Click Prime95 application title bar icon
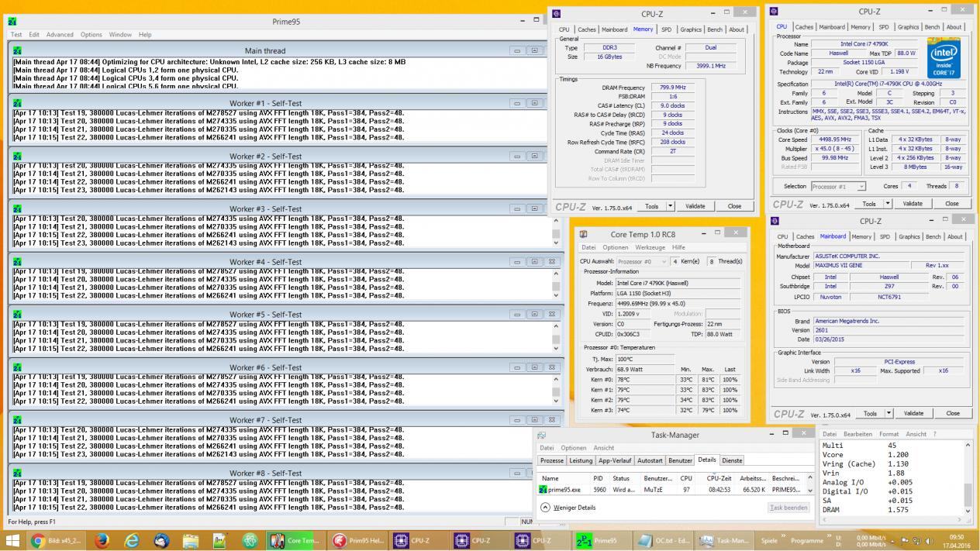This screenshot has height=551, width=980. point(11,22)
